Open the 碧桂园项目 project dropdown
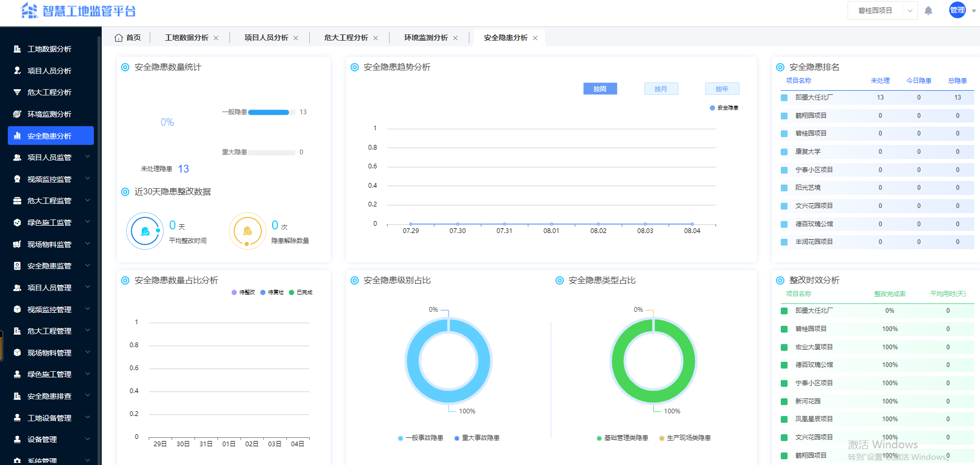This screenshot has height=465, width=980. point(882,10)
